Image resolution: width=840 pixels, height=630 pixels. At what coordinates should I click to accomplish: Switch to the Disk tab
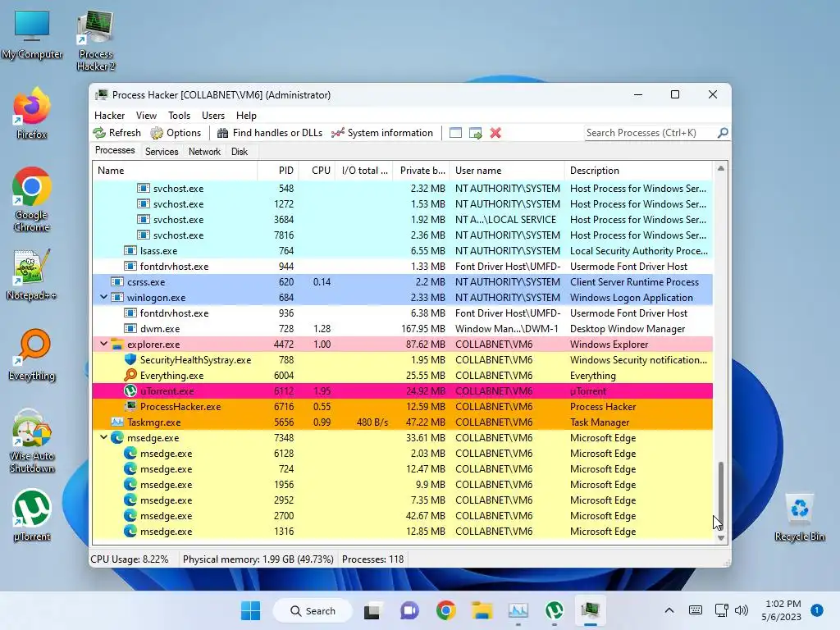240,152
